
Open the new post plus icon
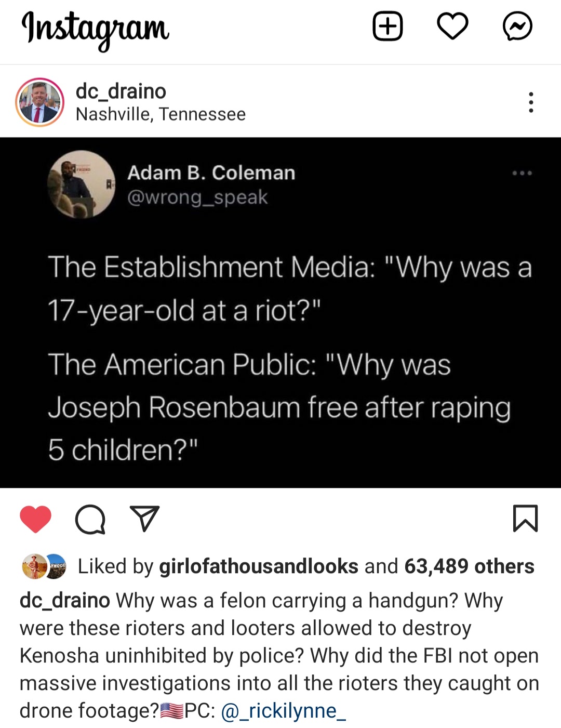(x=388, y=27)
